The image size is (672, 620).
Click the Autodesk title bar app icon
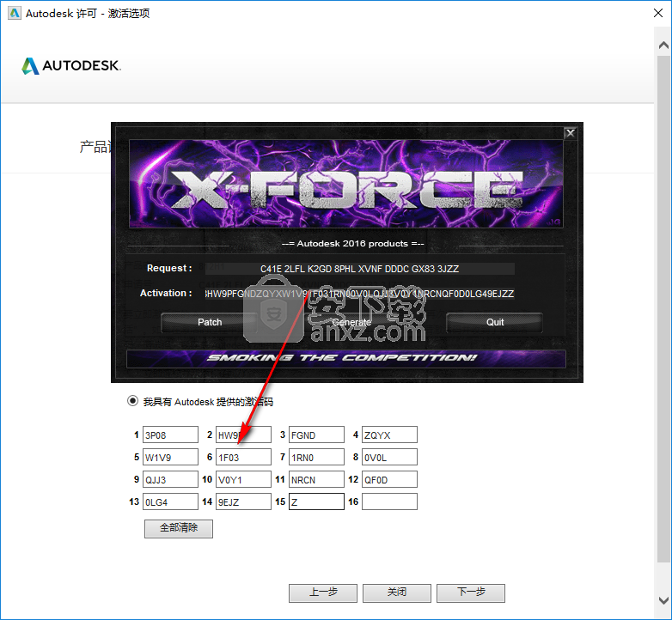pos(14,13)
